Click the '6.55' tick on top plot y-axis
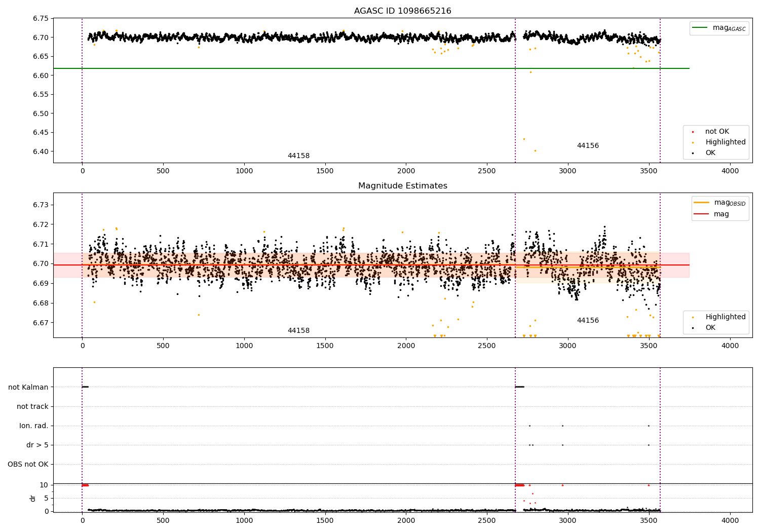Image resolution: width=760 pixels, height=532 pixels. tap(41, 94)
